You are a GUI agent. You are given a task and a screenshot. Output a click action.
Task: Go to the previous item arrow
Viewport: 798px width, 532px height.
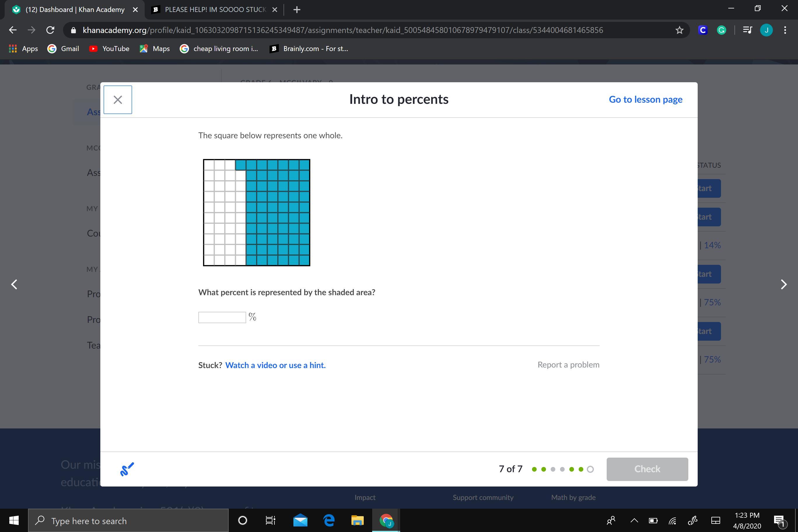(14, 284)
